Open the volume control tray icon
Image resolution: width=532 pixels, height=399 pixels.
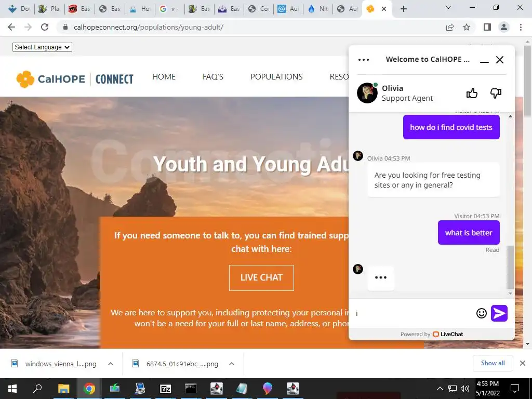(465, 389)
